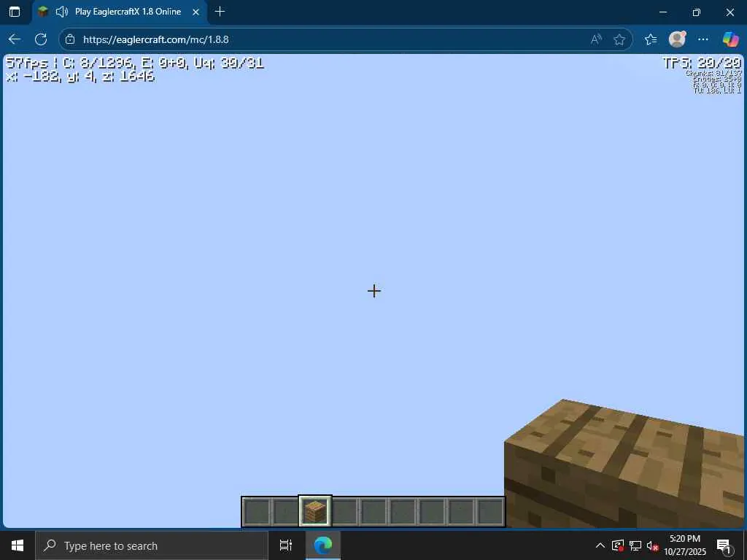The image size is (747, 560).
Task: Select the Play EaglercraftX 1.8 Online tab
Action: (x=120, y=12)
